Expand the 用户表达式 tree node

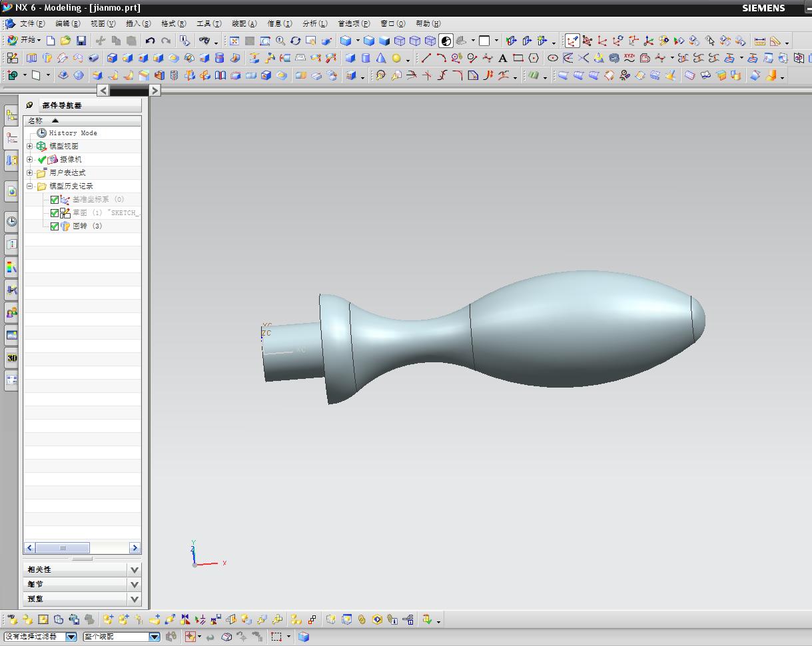coord(29,172)
